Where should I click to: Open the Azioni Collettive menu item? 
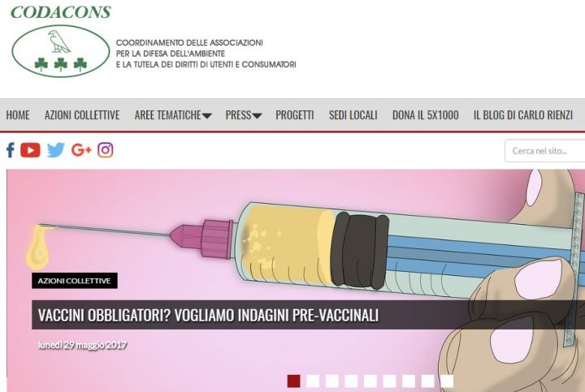point(82,115)
